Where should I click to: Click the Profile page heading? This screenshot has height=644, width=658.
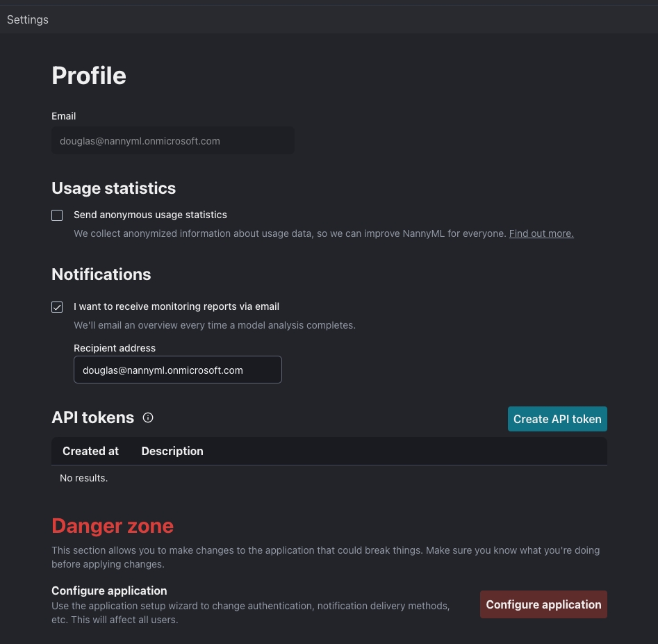pos(89,76)
